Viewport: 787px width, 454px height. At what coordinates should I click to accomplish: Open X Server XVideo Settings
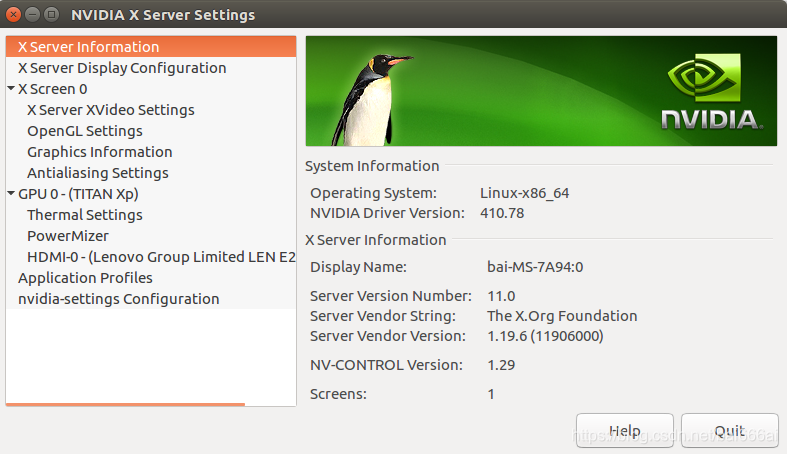(151, 110)
